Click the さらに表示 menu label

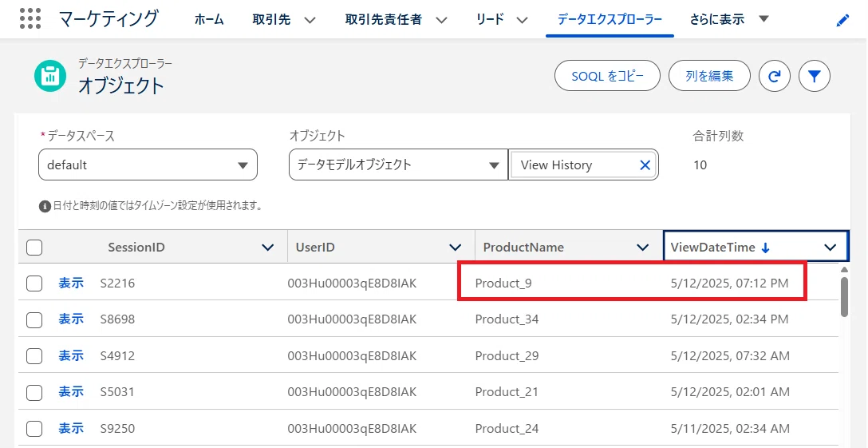pos(717,20)
